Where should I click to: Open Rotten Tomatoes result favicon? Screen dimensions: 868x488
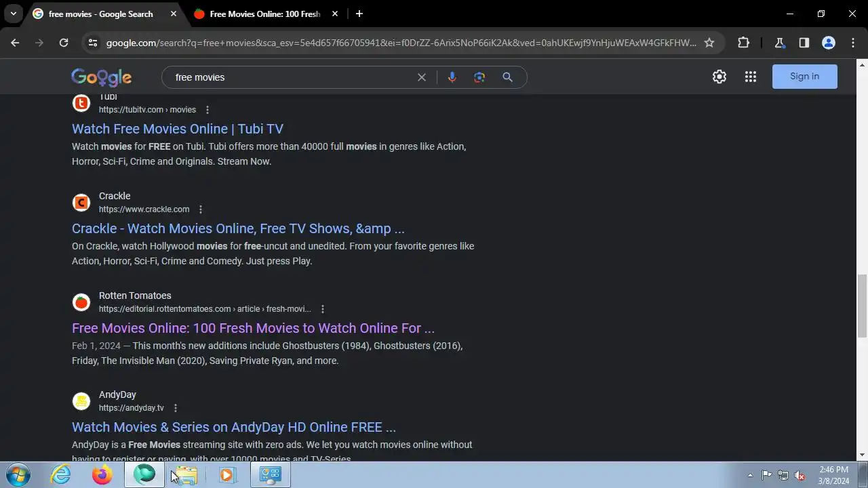[81, 302]
